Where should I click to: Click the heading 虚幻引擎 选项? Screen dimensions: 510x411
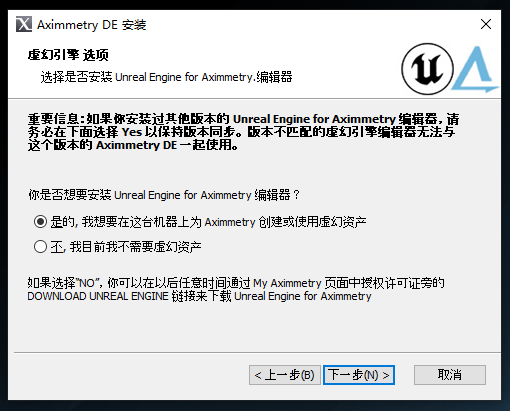click(68, 55)
